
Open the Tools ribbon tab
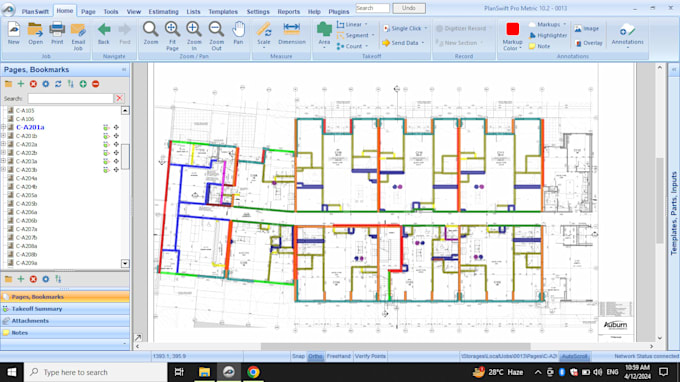[111, 12]
